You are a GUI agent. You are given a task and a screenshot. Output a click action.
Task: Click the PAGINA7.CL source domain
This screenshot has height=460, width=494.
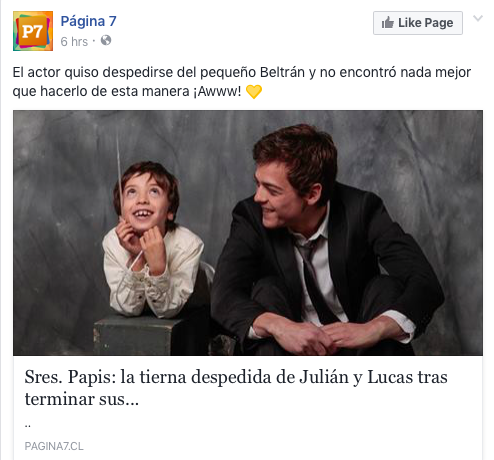(x=54, y=446)
